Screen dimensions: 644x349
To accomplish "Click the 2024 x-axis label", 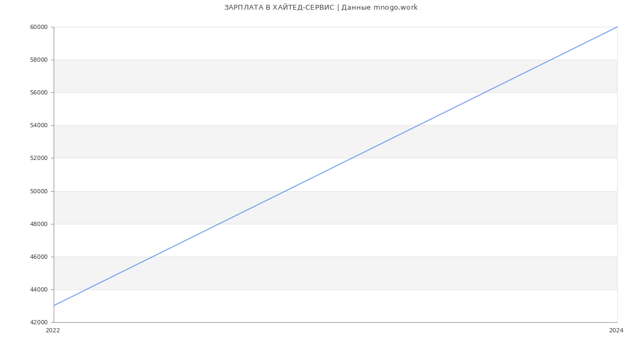I will [x=616, y=330].
